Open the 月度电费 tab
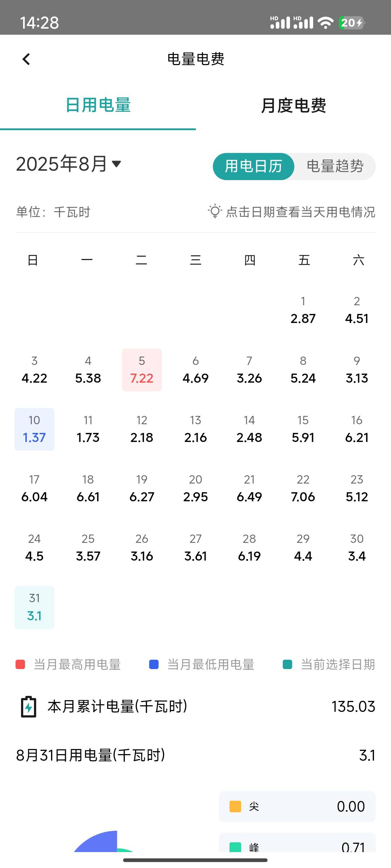Image resolution: width=391 pixels, height=868 pixels. click(293, 105)
